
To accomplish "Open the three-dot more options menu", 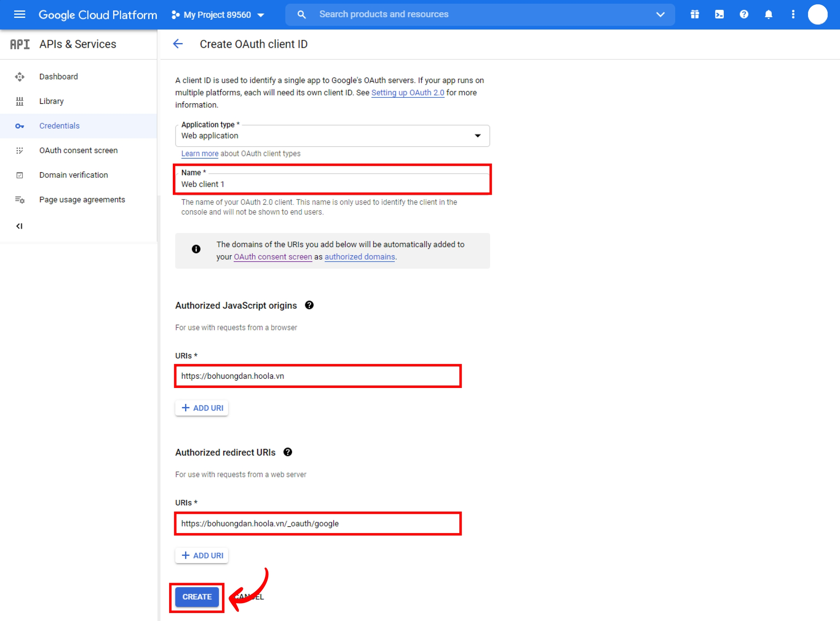I will coord(793,14).
